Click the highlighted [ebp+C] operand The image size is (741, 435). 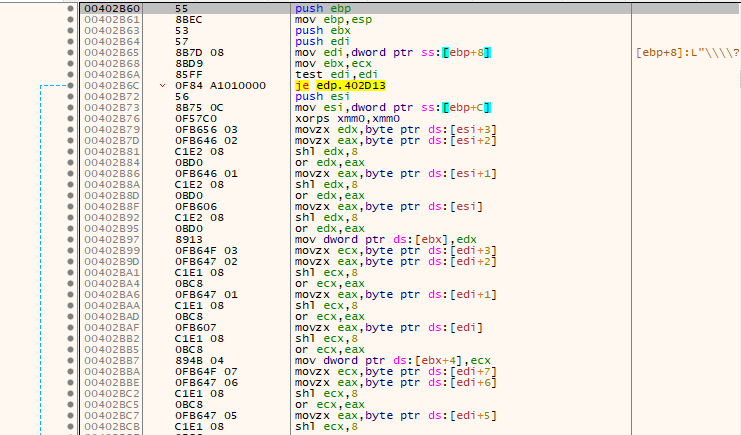click(x=466, y=107)
